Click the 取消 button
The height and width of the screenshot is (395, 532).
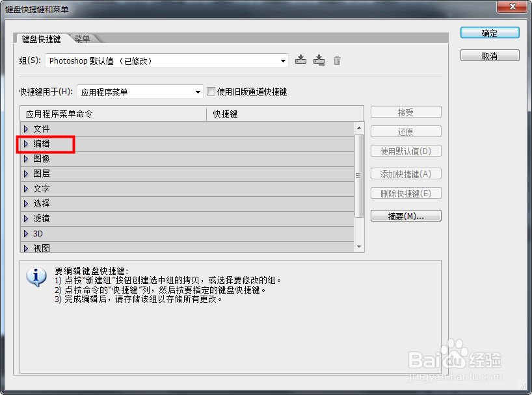coord(490,55)
